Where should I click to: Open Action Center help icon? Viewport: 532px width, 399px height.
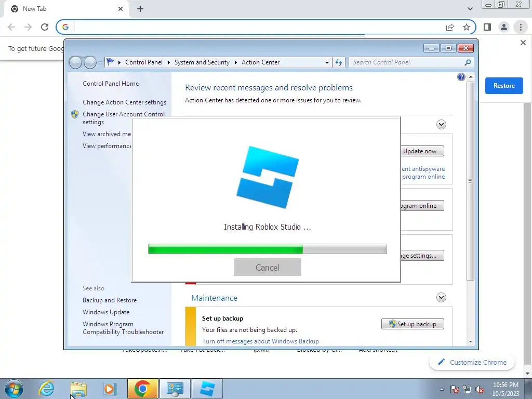point(461,77)
